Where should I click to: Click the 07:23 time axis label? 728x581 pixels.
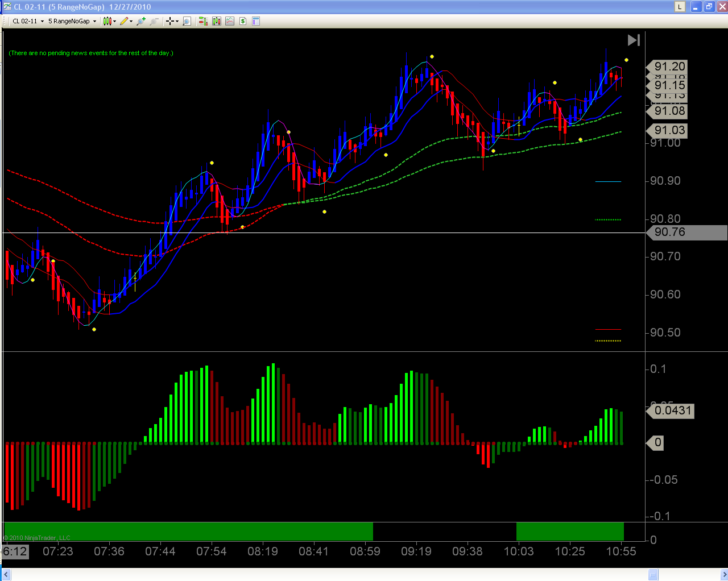click(58, 551)
